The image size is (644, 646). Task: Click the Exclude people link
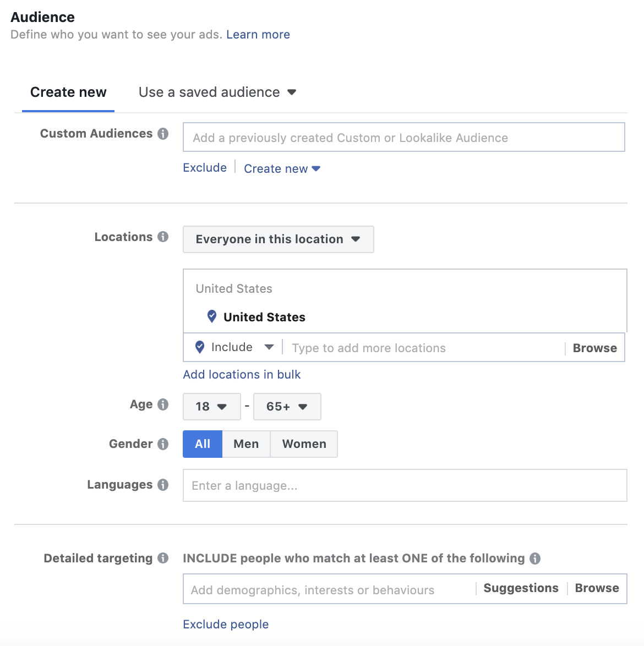click(226, 624)
